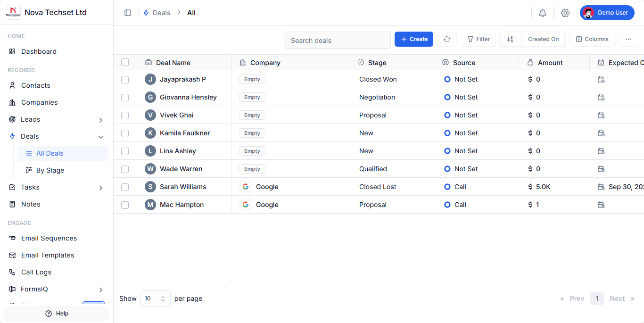Open the rows per page dropdown
The image size is (644, 323).
pyautogui.click(x=155, y=298)
